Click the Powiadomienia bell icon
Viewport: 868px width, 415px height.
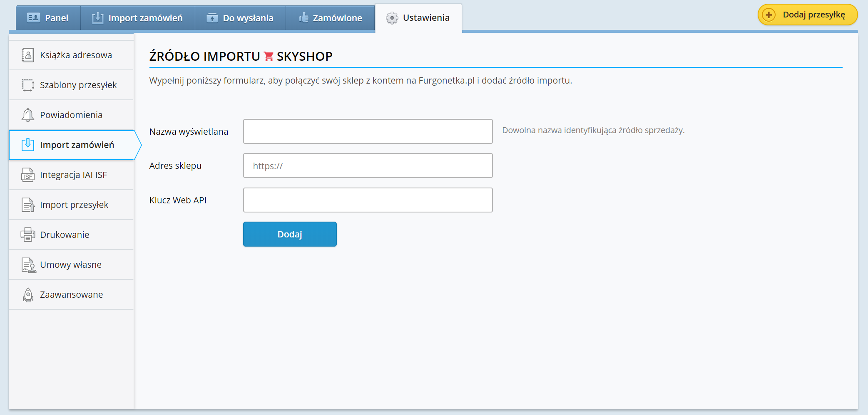pos(28,115)
